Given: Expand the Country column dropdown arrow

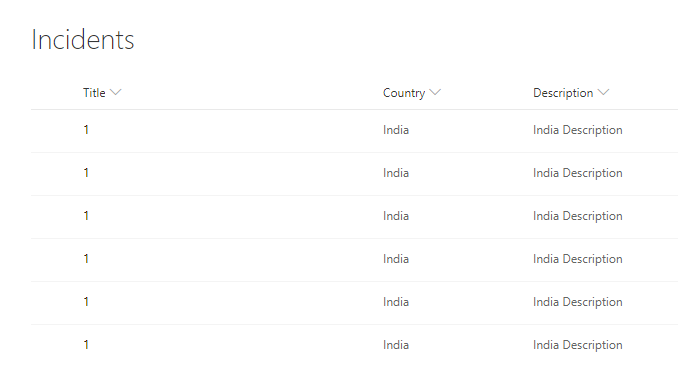Looking at the screenshot, I should (x=435, y=92).
